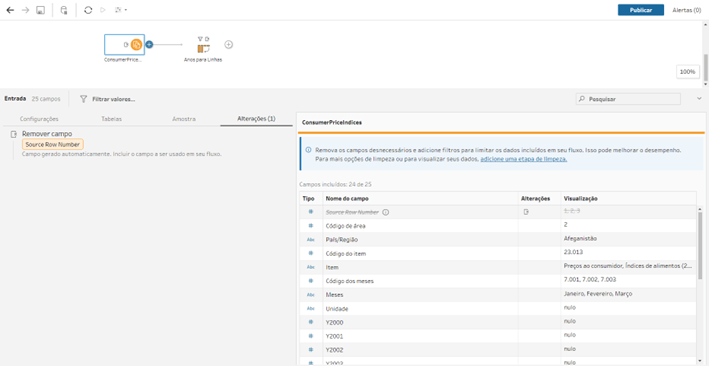Click the Afeganistão preview value
This screenshot has height=366, width=709.
point(581,238)
